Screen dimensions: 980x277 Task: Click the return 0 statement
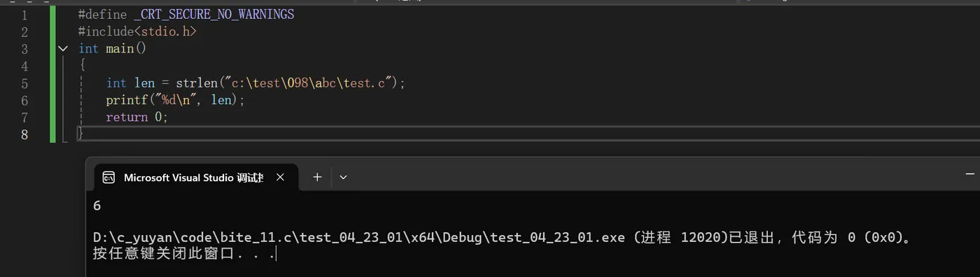pos(137,117)
